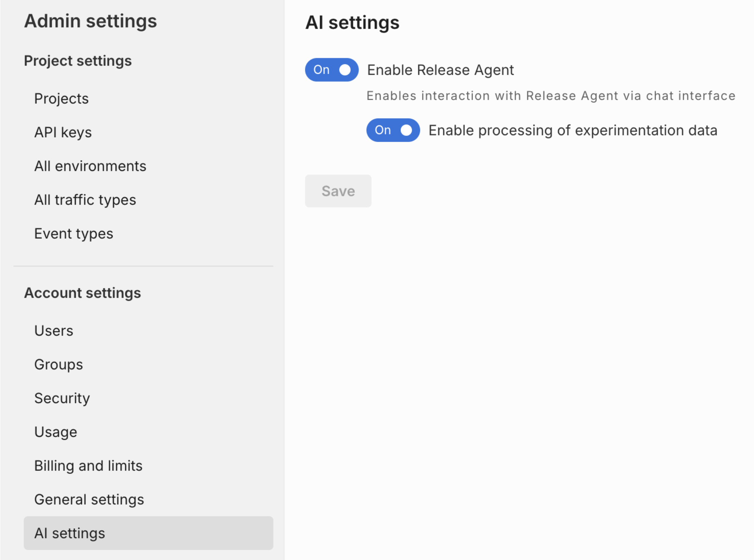Navigate to Security settings
The image size is (754, 560).
[x=62, y=398]
